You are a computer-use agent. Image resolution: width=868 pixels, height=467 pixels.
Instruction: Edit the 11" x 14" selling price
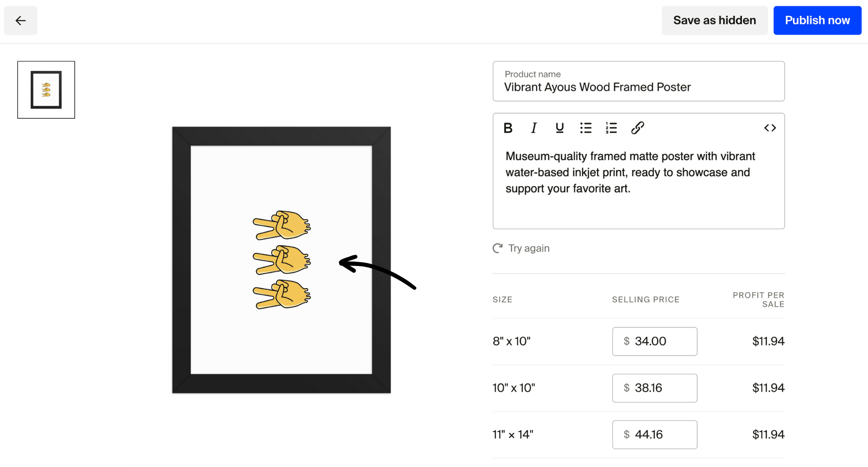pos(655,434)
